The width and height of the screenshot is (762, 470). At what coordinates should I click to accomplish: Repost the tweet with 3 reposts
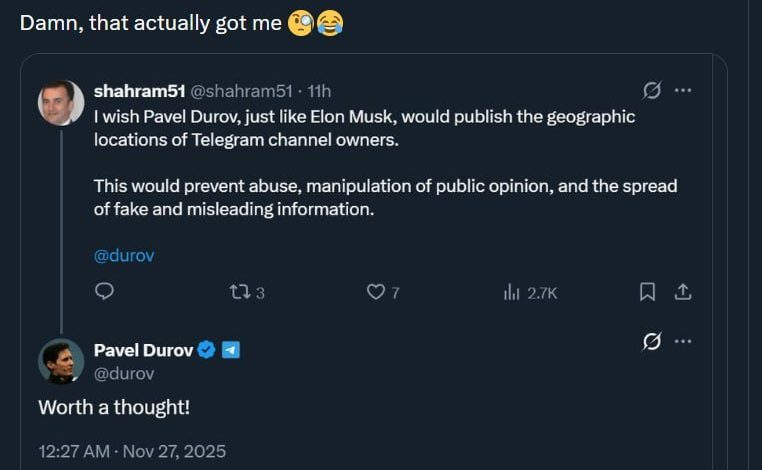pos(240,292)
